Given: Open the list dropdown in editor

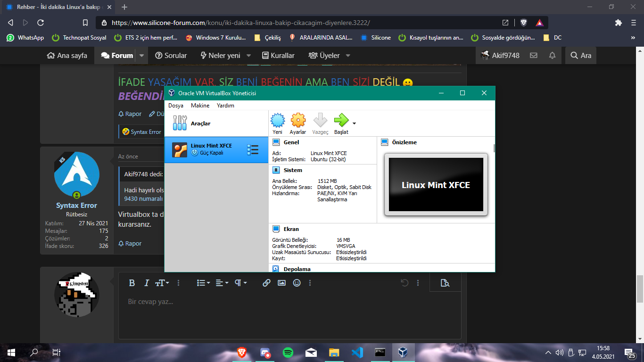Looking at the screenshot, I should click(203, 283).
